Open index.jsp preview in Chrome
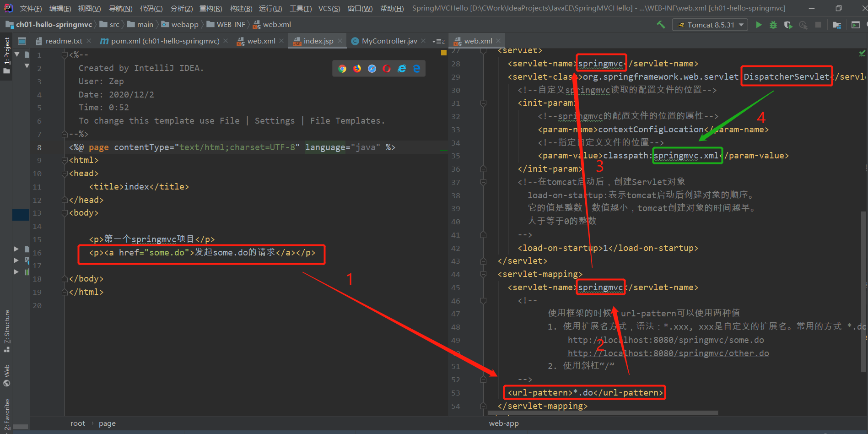This screenshot has height=434, width=868. tap(342, 69)
